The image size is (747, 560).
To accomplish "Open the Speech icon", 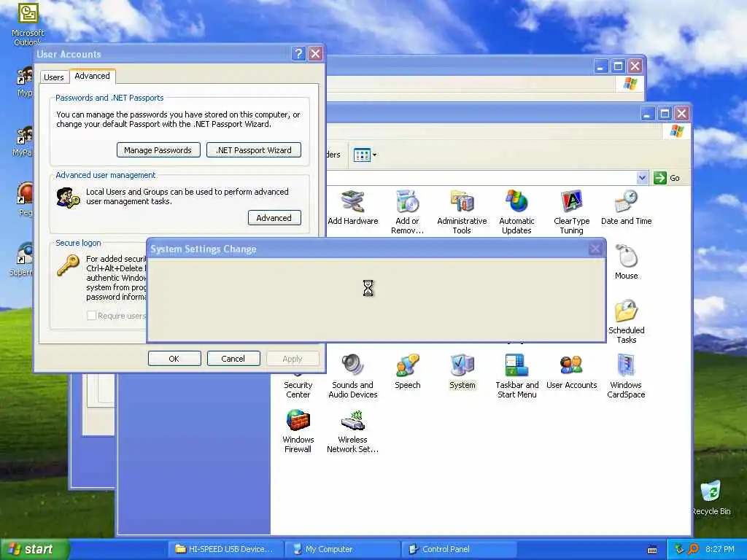I will [x=407, y=371].
